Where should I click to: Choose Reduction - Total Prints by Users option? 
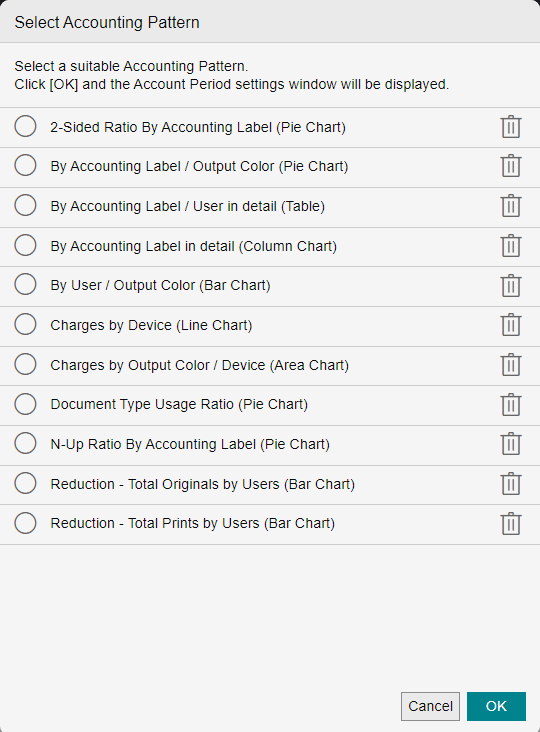[x=25, y=523]
